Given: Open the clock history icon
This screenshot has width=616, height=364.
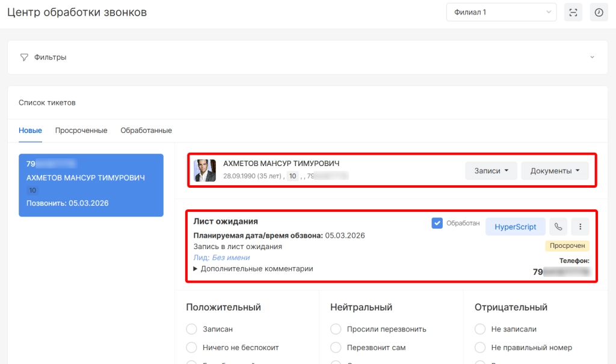Looking at the screenshot, I should (599, 13).
